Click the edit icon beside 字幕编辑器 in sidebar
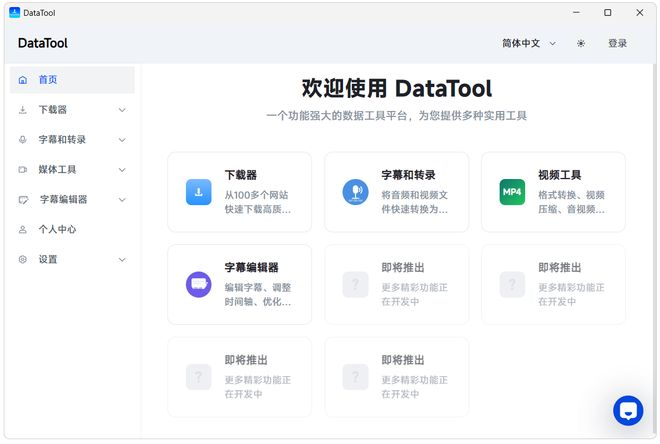 click(24, 200)
